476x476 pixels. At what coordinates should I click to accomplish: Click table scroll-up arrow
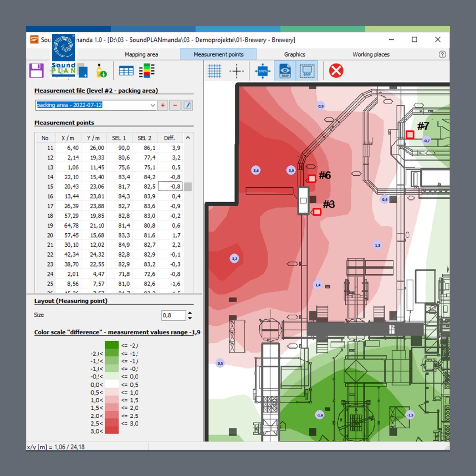click(188, 138)
